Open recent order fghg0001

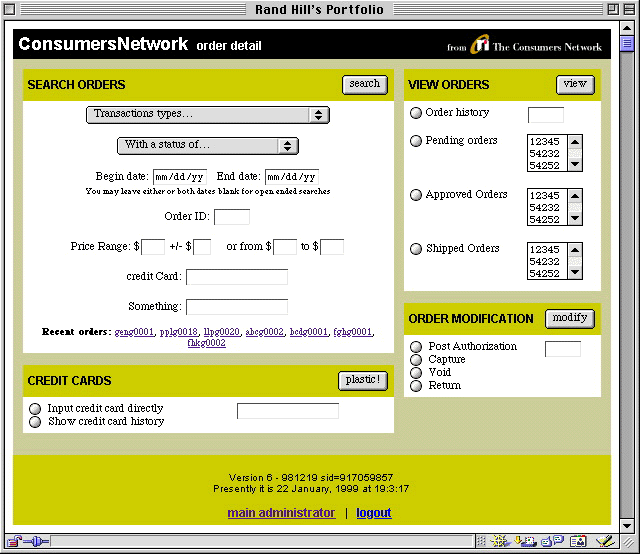click(x=353, y=332)
